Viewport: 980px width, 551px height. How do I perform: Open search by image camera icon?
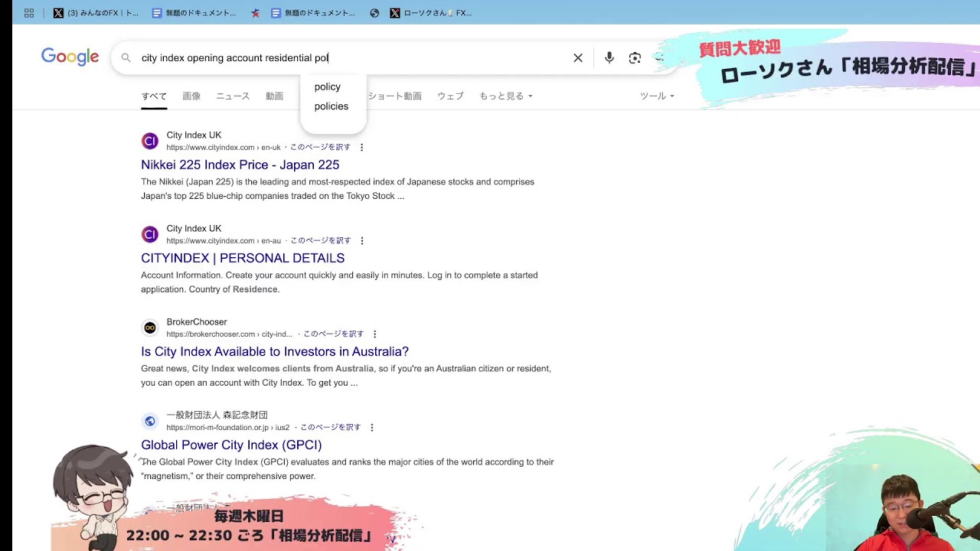point(635,57)
